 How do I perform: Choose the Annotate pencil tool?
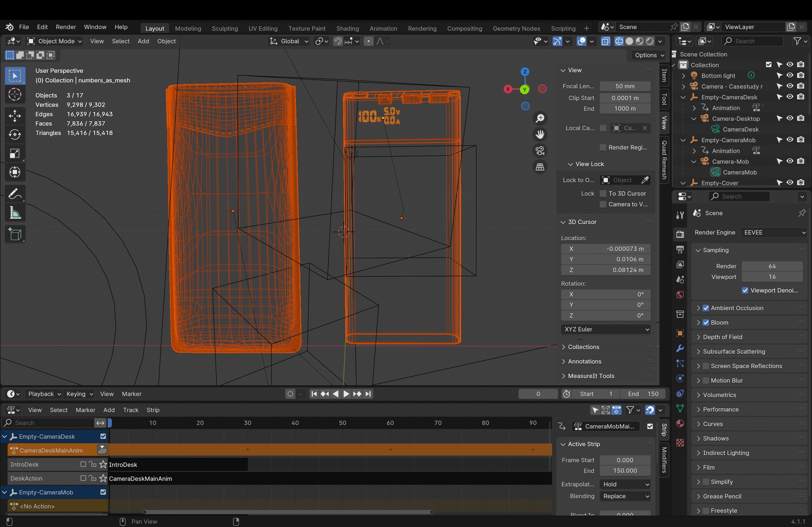tap(15, 194)
